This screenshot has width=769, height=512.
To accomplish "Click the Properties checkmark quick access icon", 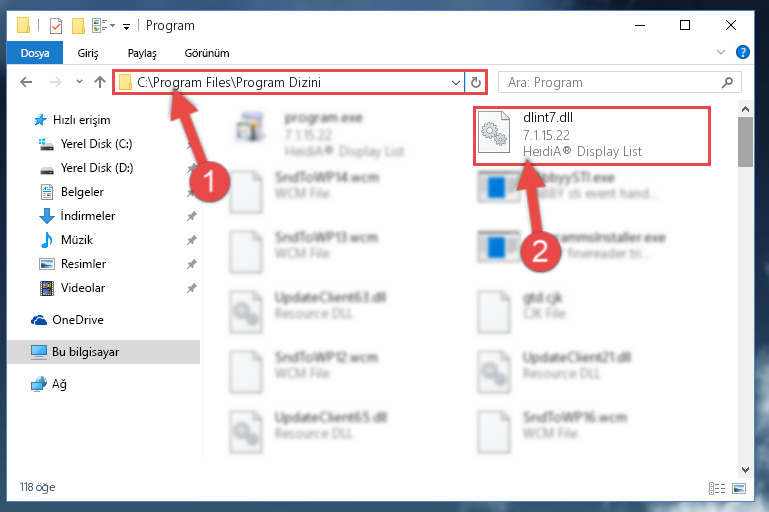I will (x=56, y=26).
